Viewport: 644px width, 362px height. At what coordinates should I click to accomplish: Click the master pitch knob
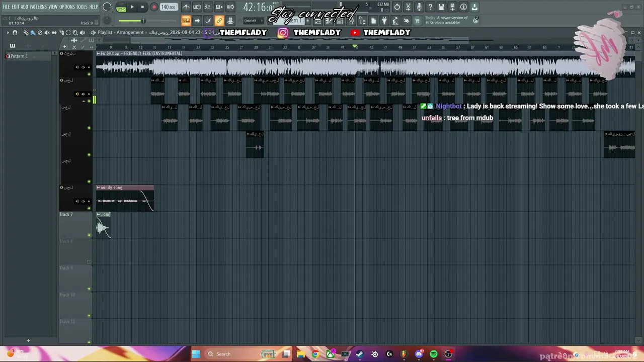tap(107, 21)
